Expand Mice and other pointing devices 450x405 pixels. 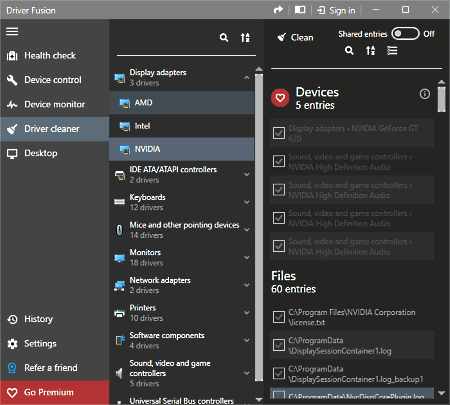coord(247,230)
